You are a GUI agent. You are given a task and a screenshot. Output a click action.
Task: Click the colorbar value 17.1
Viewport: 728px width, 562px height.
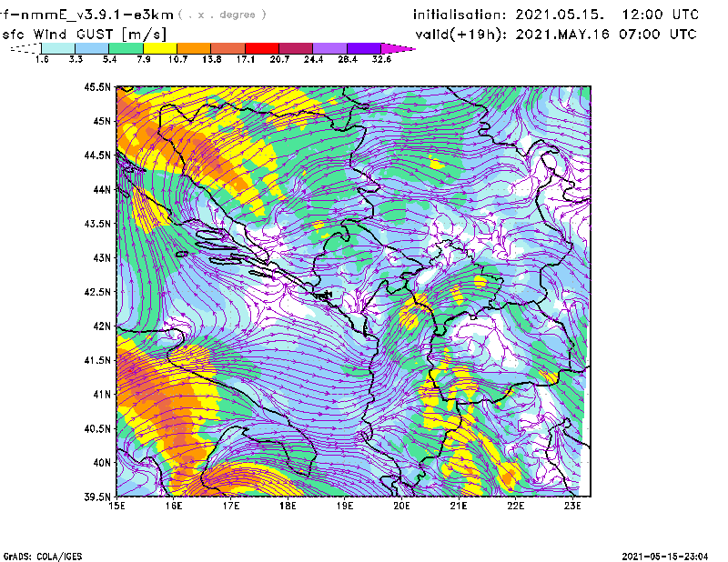(246, 59)
